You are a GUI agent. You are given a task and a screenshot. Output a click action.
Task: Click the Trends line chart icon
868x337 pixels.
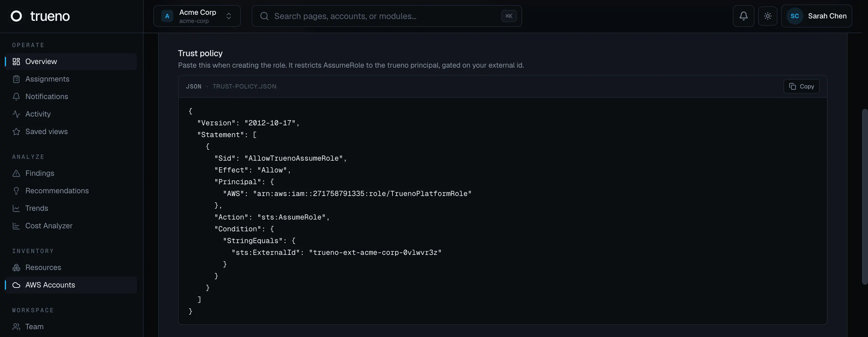(16, 208)
